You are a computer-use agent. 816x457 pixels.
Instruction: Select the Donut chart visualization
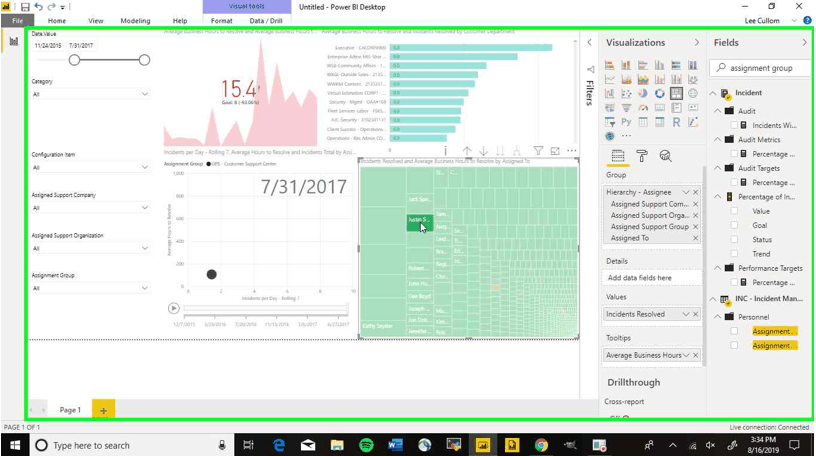(659, 94)
